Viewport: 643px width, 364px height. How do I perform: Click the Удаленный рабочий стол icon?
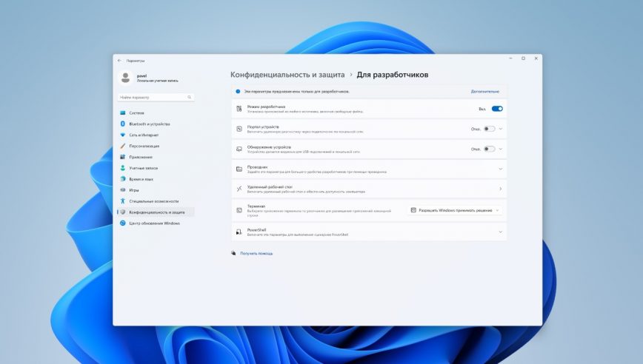click(239, 189)
